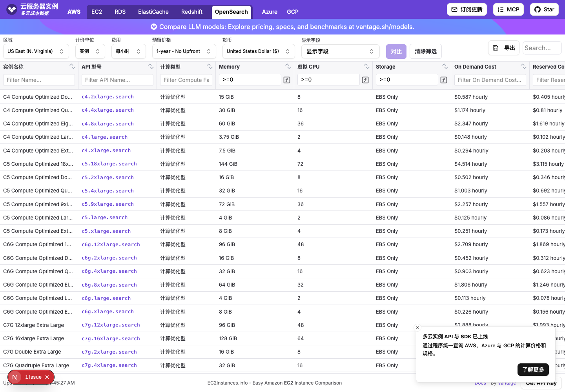The width and height of the screenshot is (565, 392).
Task: Open reserved pricing 1-year No Upfront dropdown
Action: [184, 51]
